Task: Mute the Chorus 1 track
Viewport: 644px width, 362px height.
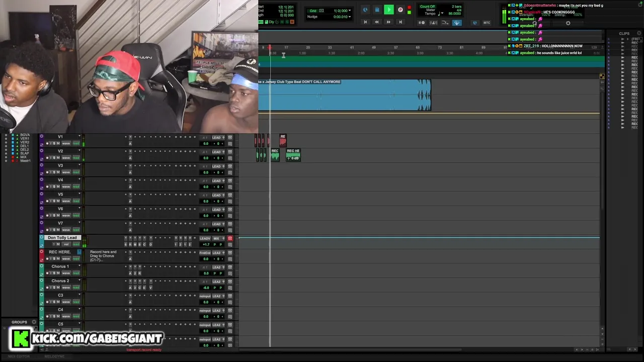Action: [58, 273]
